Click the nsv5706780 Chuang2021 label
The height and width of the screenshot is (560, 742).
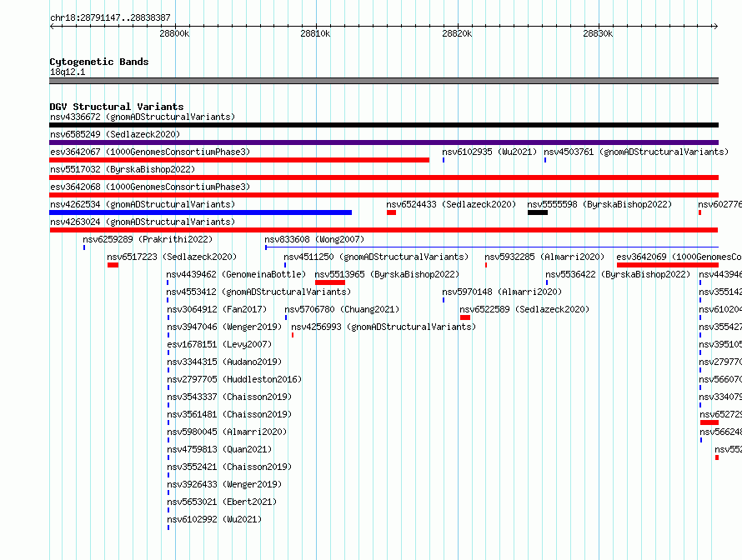coord(342,309)
